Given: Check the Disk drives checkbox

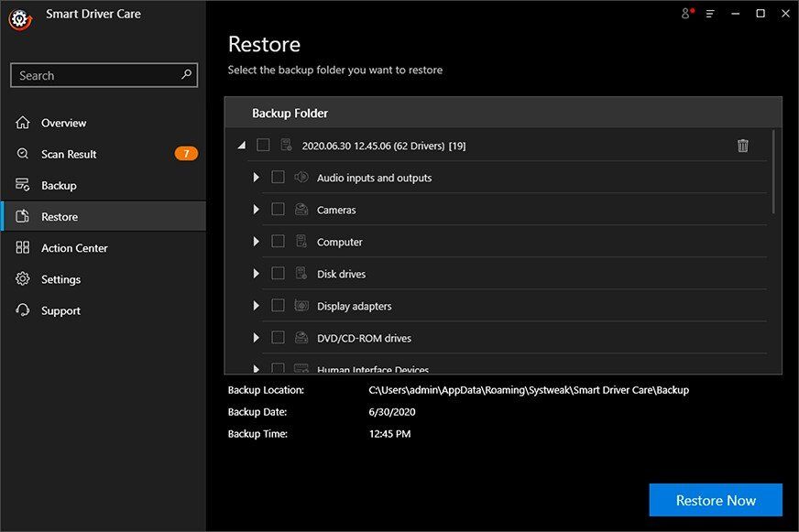Looking at the screenshot, I should pyautogui.click(x=278, y=274).
